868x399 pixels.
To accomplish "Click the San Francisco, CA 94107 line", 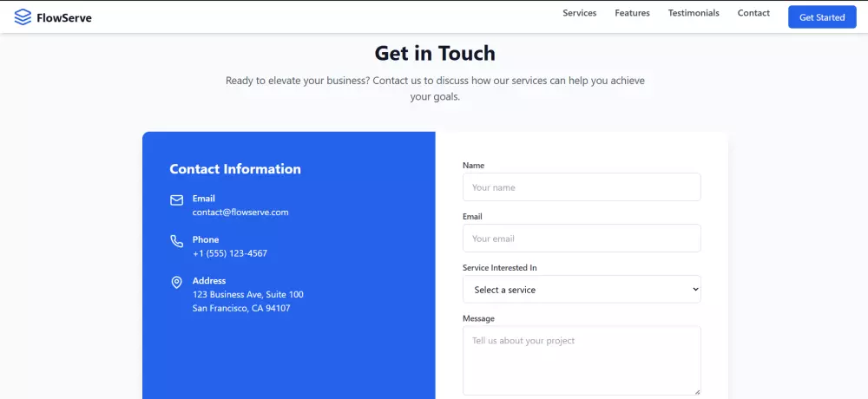I will point(241,308).
